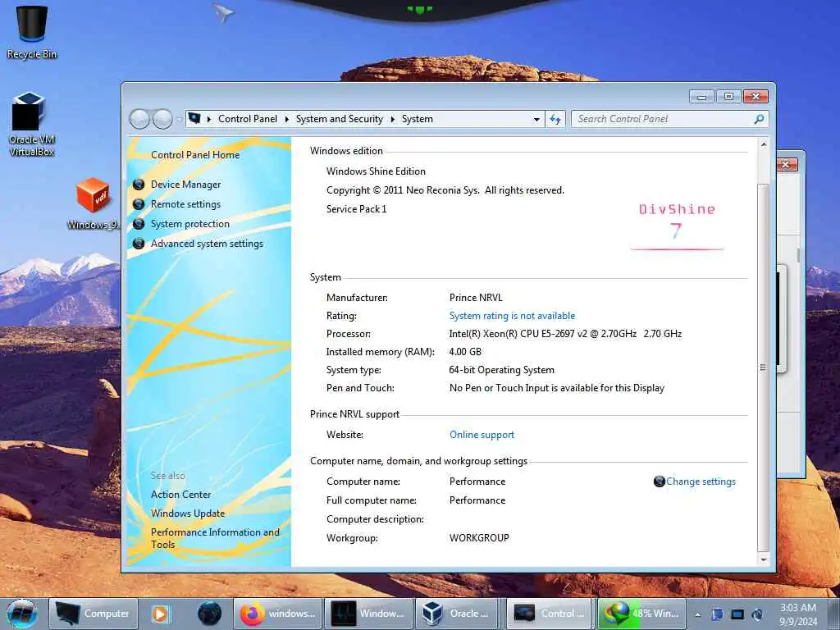Screen dimensions: 840x630
Task: Switch to Control ... taskbar button
Action: (549, 614)
